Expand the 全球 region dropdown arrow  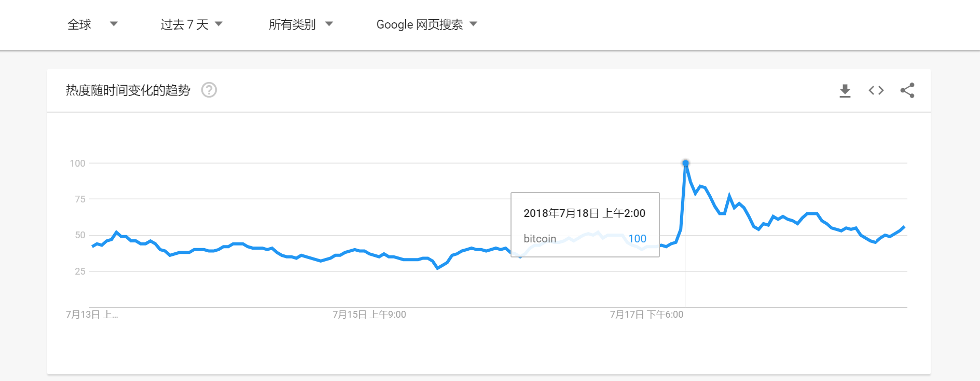tap(114, 24)
